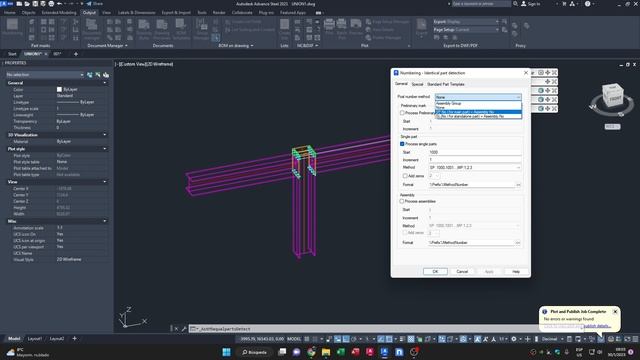Open the Post number method dropdown
This screenshot has width=640, height=360.
[x=478, y=97]
